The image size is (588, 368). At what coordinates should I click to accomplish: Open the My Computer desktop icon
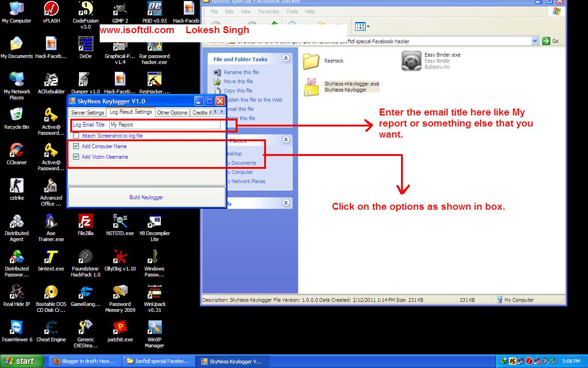tap(17, 12)
